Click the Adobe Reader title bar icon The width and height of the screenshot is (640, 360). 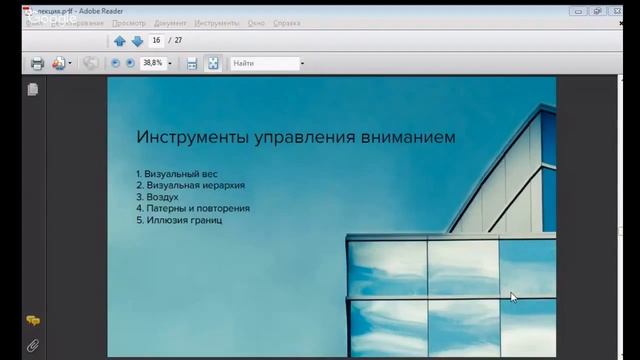pos(28,11)
